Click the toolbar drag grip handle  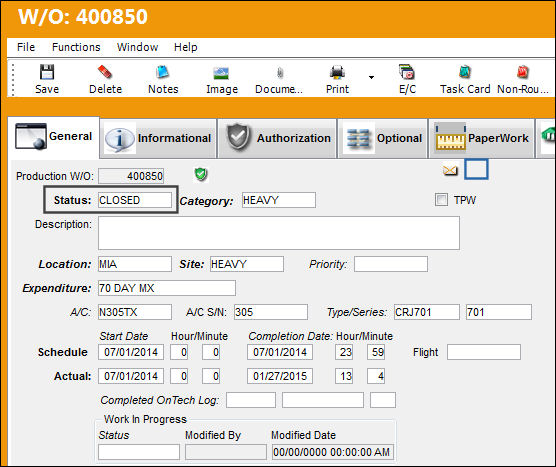click(13, 80)
